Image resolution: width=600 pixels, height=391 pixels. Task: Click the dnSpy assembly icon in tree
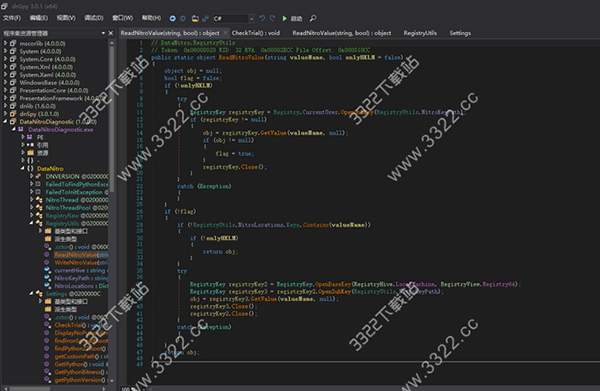click(x=13, y=114)
